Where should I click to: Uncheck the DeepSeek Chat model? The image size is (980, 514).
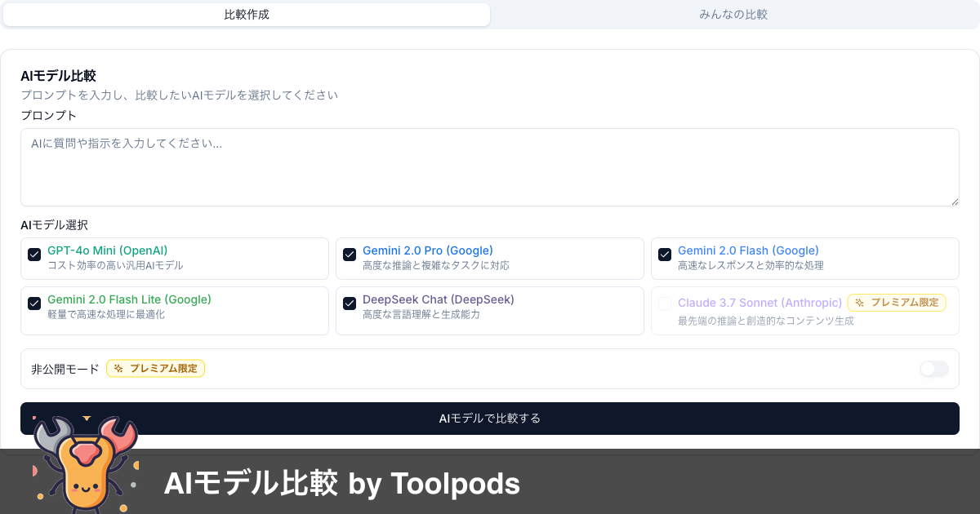point(350,304)
